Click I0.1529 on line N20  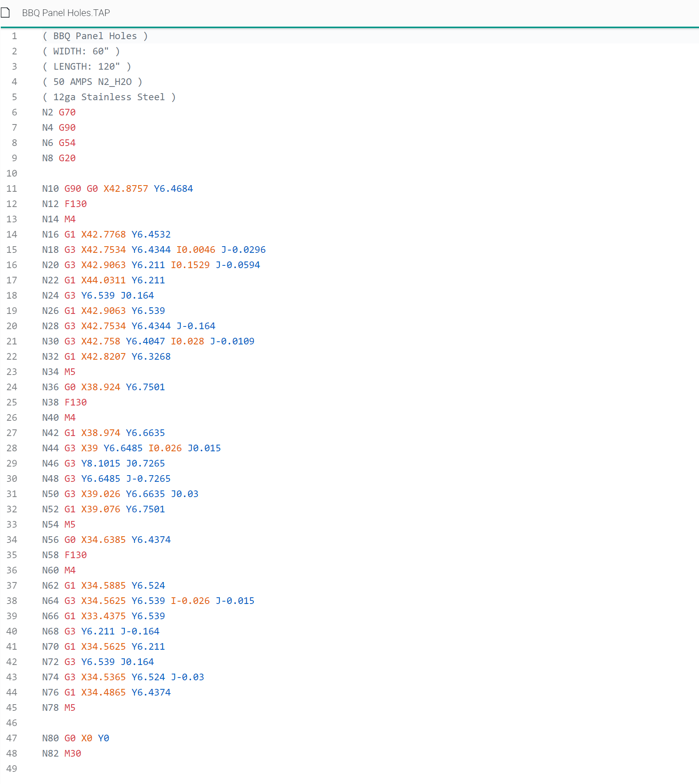(190, 265)
